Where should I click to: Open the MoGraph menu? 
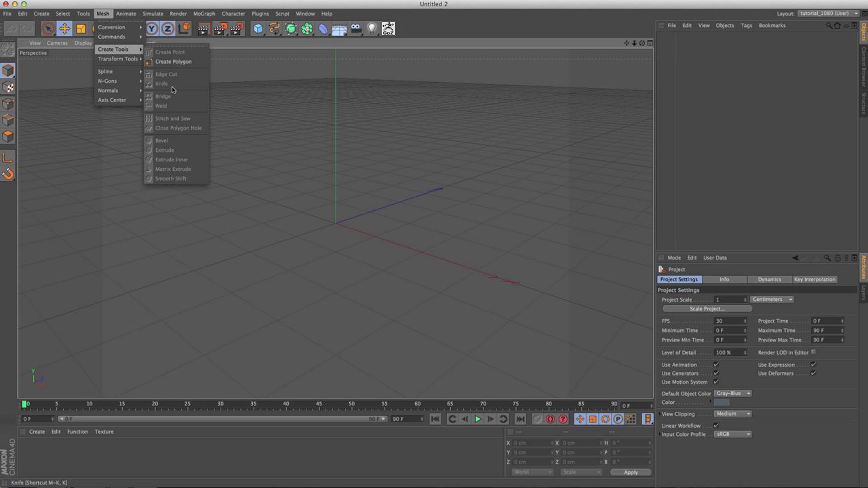(x=204, y=14)
